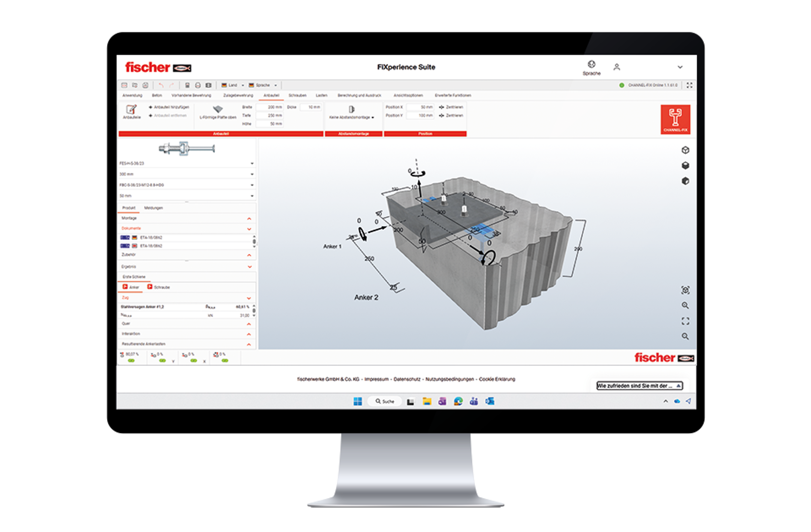The width and height of the screenshot is (811, 532).
Task: Open the account menu chevron in the header
Action: pos(680,67)
